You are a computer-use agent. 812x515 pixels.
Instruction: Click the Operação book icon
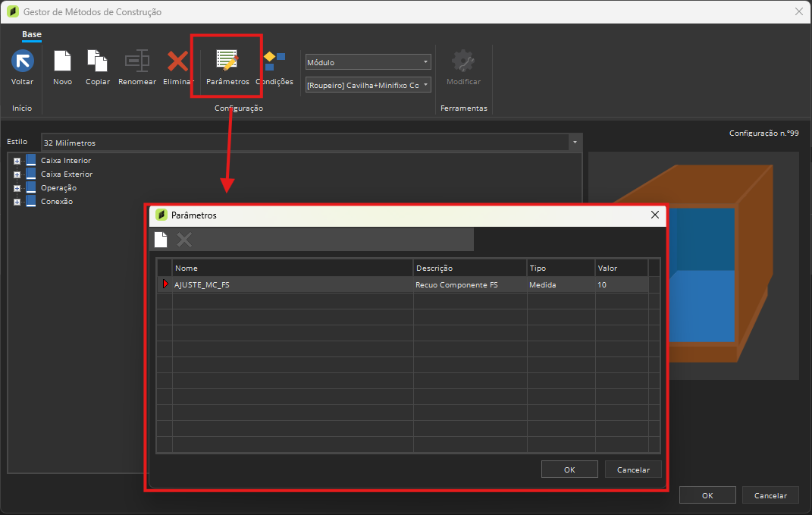[x=31, y=187]
